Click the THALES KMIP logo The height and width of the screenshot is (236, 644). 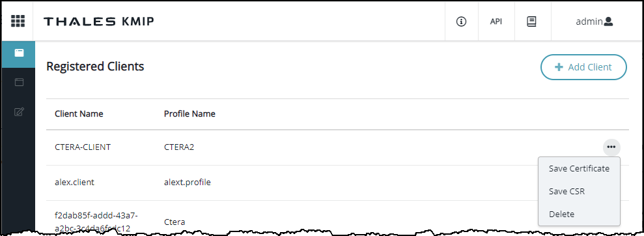(98, 22)
